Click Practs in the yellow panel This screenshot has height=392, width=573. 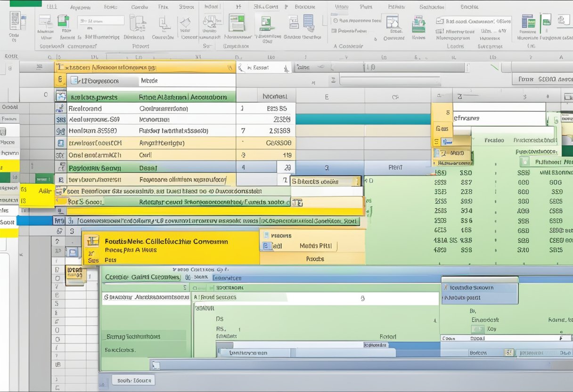point(315,259)
